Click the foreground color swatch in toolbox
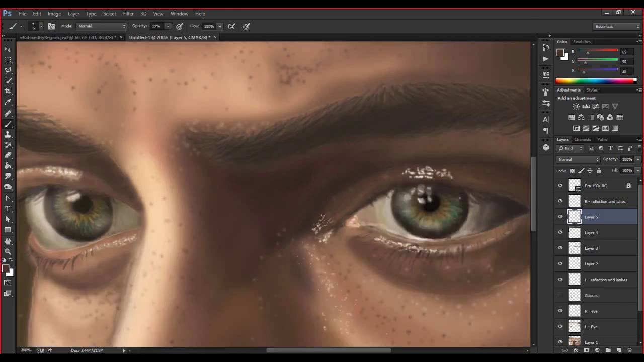Viewport: 644px width, 362px height. coord(6,268)
